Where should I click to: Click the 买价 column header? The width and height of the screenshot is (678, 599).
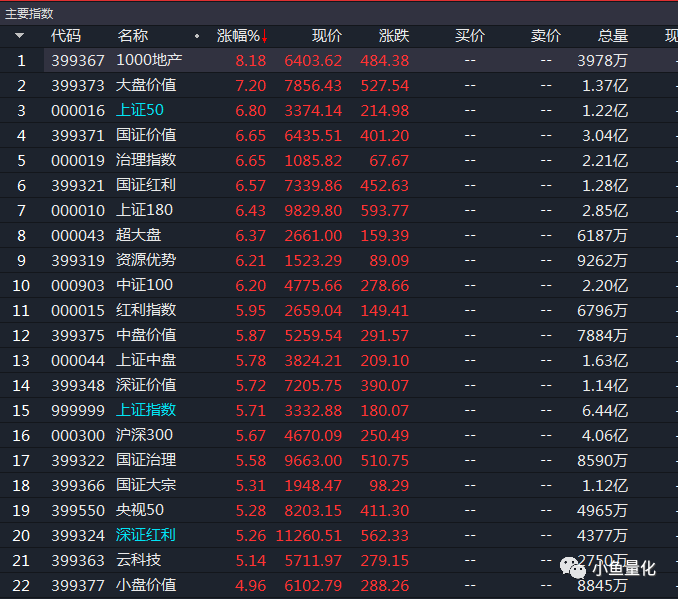[x=470, y=36]
